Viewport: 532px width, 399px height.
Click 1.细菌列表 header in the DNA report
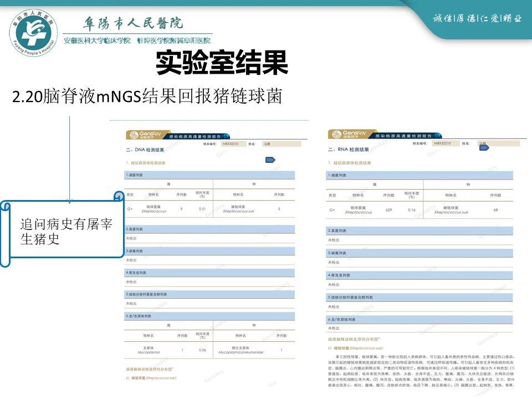209,175
